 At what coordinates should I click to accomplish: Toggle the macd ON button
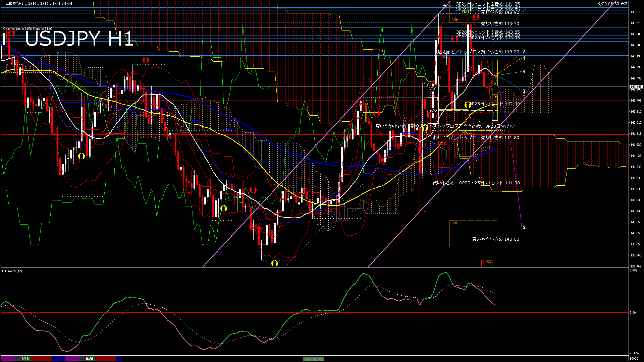[314, 359]
